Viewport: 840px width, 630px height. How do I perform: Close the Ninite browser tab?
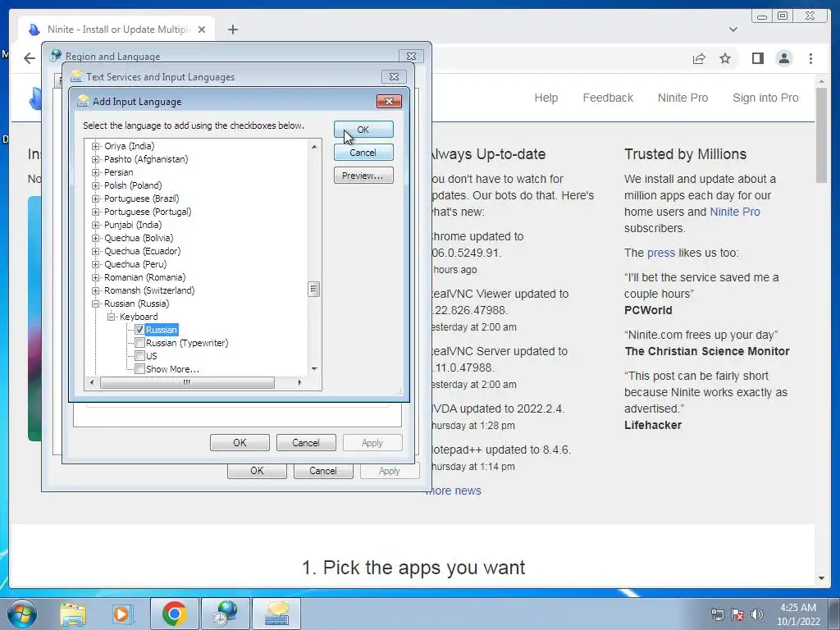(x=202, y=30)
